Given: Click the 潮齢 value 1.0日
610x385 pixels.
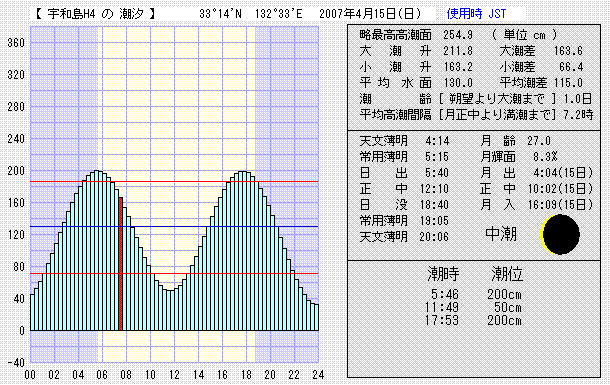Looking at the screenshot, I should [x=578, y=99].
